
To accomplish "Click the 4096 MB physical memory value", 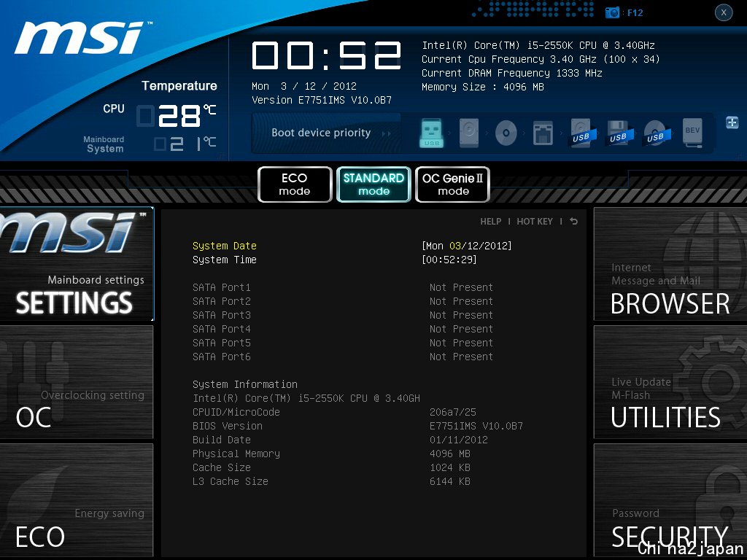I will pyautogui.click(x=449, y=454).
